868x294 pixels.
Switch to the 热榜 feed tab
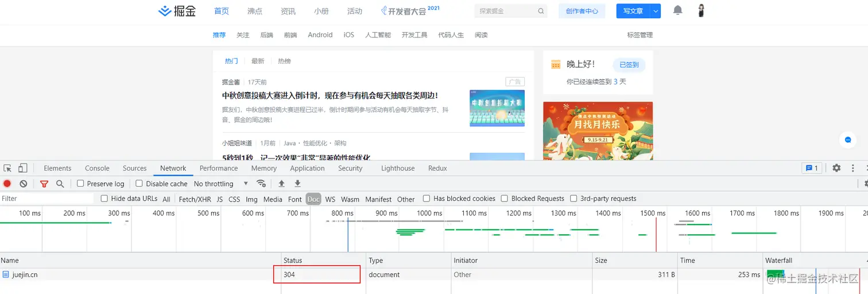tap(284, 61)
